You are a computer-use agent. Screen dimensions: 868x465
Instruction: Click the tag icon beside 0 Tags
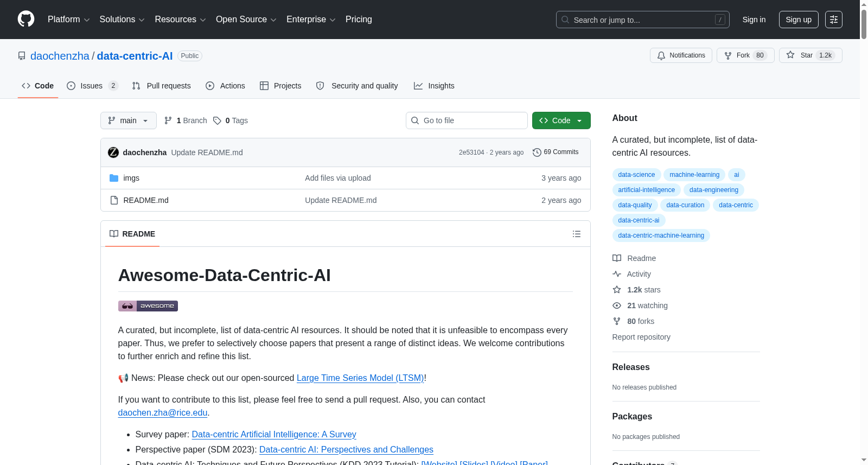coord(217,120)
